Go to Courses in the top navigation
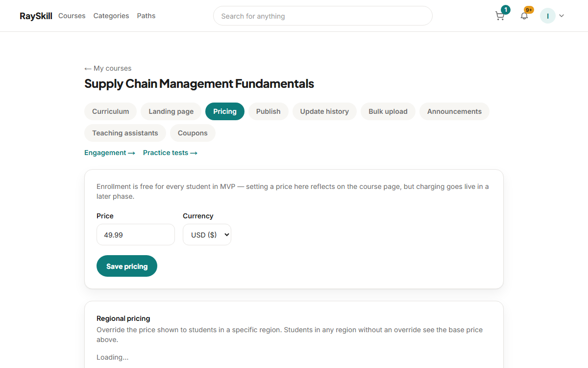This screenshot has height=368, width=588. click(72, 16)
